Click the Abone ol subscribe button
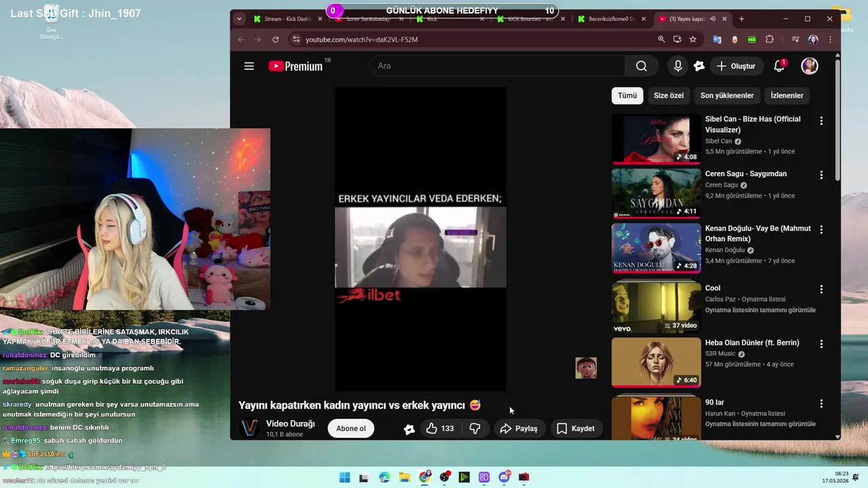 click(351, 428)
